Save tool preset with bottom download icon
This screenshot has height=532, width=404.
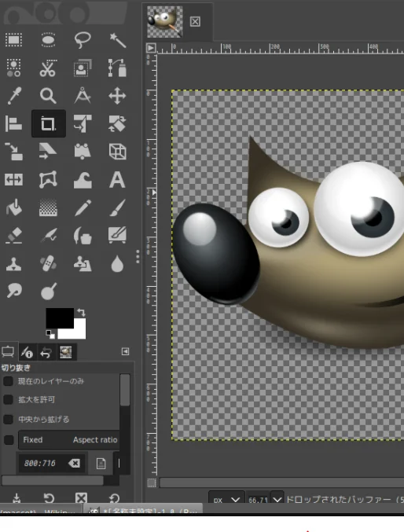pos(17,498)
